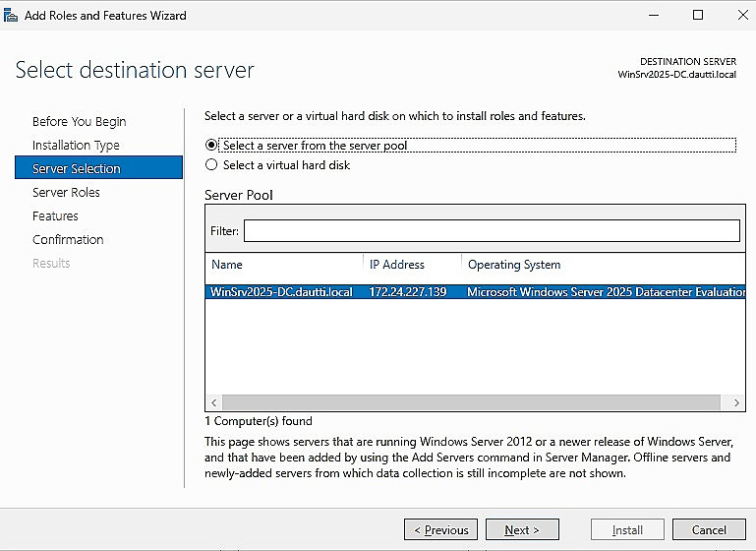756x551 pixels.
Task: Click horizontal scrollbar left arrow
Action: 213,402
